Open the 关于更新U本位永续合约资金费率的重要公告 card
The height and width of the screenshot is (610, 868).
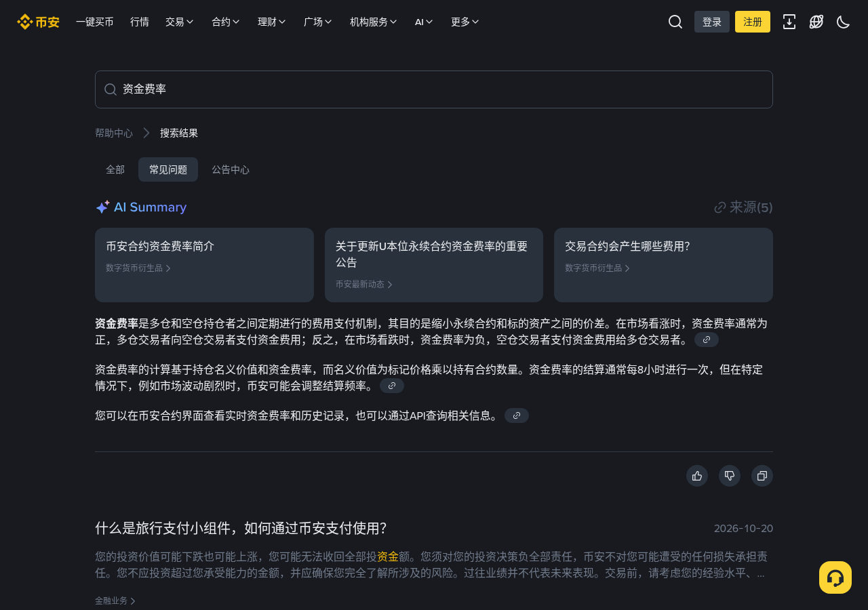click(434, 265)
